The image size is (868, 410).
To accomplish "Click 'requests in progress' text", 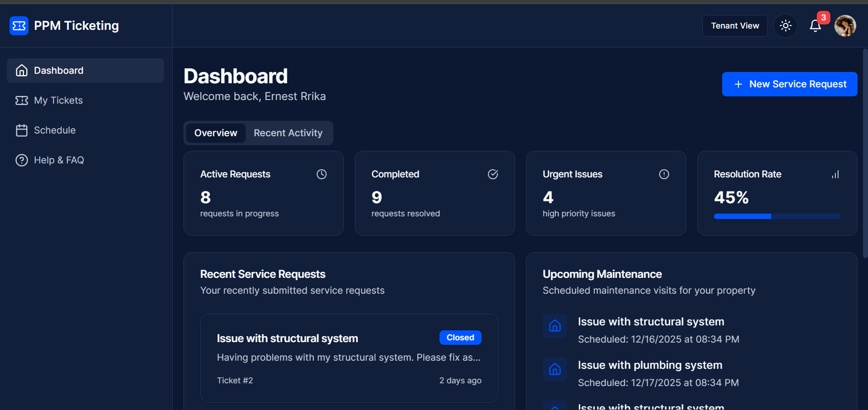I will (x=240, y=214).
